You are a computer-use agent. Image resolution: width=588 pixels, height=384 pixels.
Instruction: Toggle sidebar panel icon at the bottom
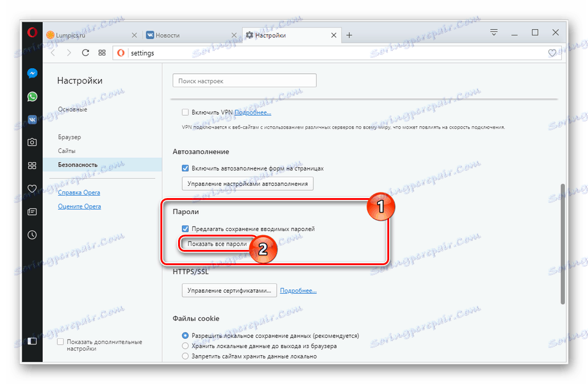pos(32,341)
